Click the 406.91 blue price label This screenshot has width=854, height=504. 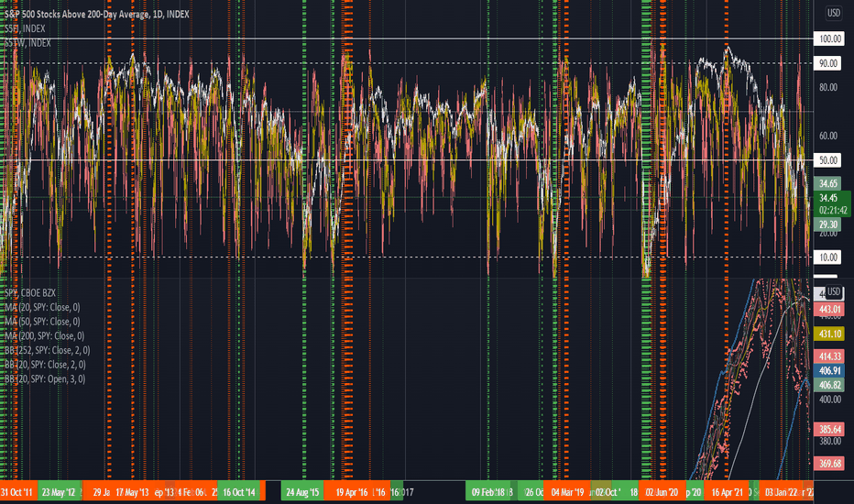[x=829, y=370]
